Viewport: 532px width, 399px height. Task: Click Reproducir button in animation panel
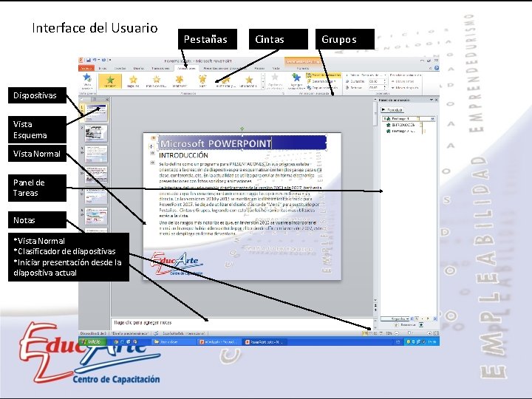tap(392, 110)
